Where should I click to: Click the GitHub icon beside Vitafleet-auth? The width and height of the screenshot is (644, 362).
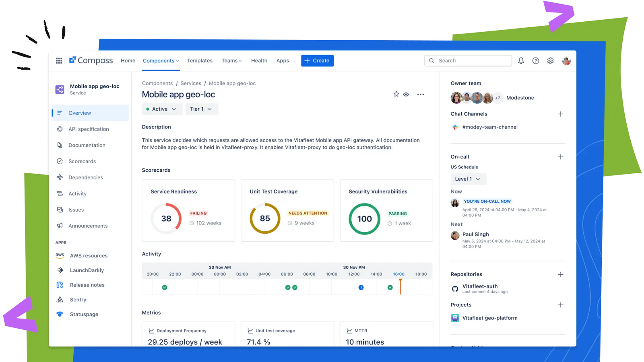pos(455,289)
